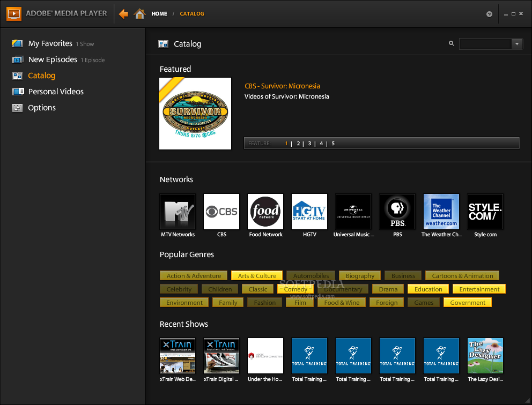This screenshot has width=532, height=405.
Task: Open Under the Hood show thumbnail
Action: point(265,356)
